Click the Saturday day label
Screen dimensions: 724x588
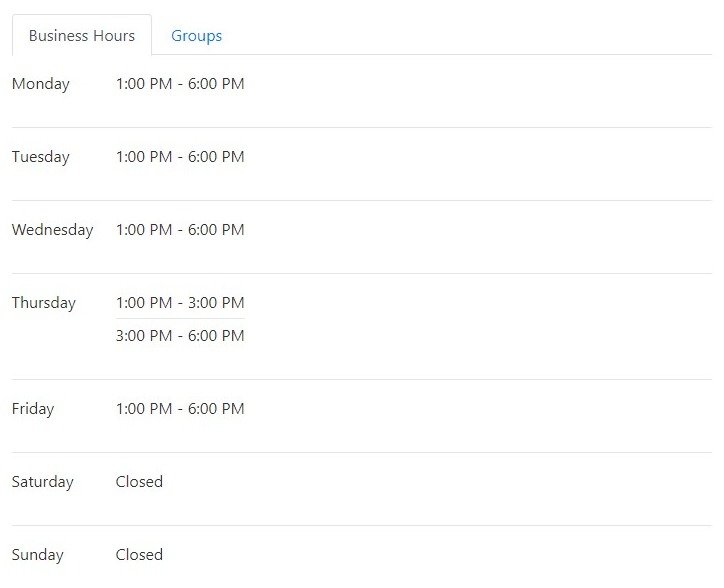click(42, 482)
